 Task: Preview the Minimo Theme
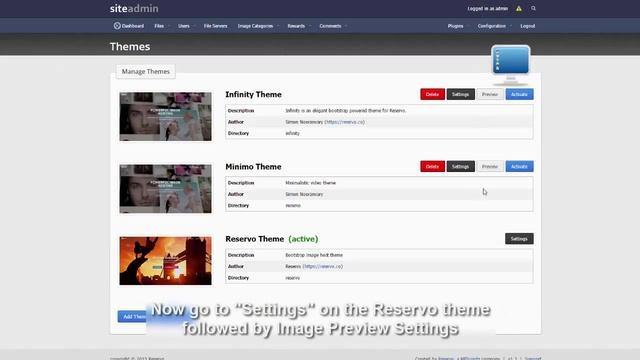[x=490, y=167]
